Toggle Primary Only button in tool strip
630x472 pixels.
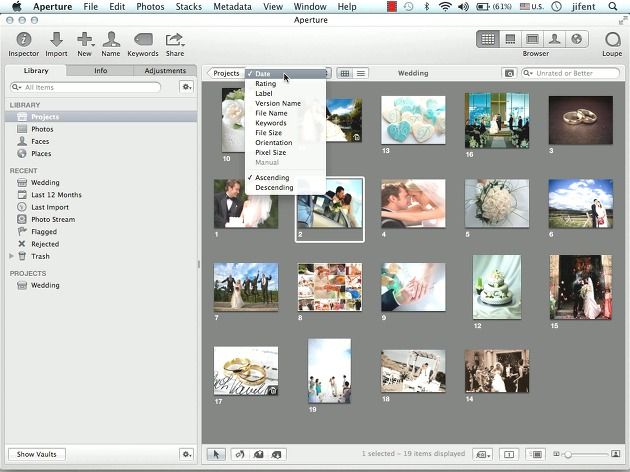(x=509, y=454)
